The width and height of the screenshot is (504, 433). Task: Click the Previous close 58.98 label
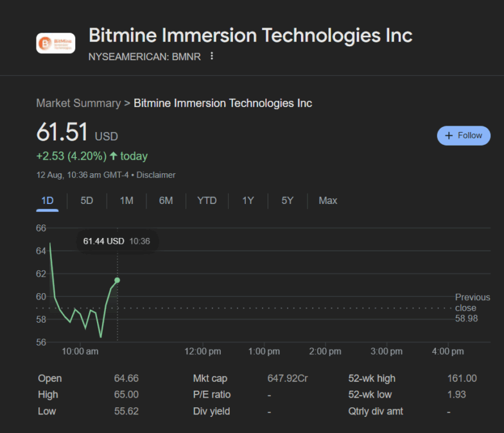click(x=472, y=308)
